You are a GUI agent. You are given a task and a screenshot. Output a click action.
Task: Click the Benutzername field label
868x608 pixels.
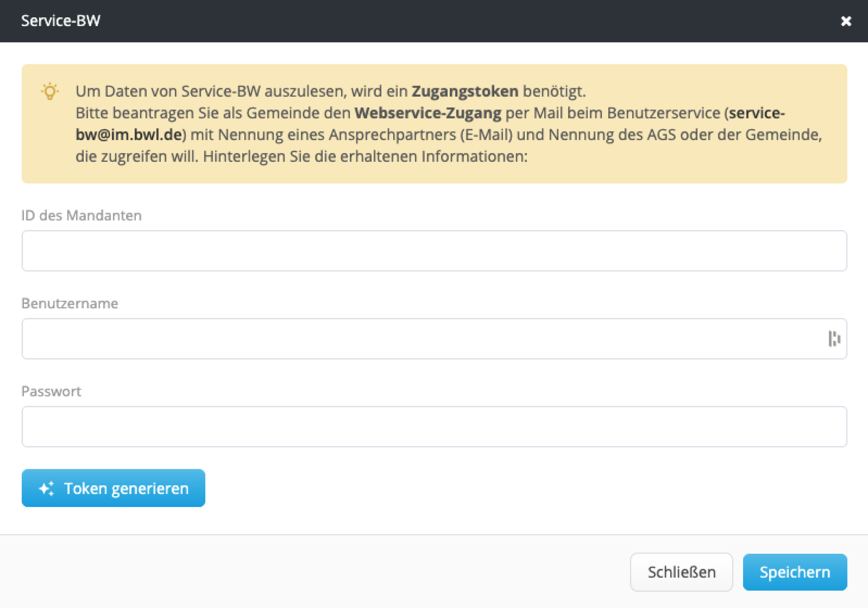[x=70, y=304]
